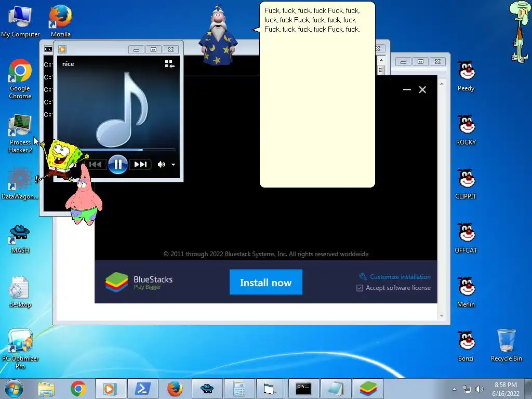Screen dimensions: 532x399
Task: Open the File Explorer taskbar icon
Action: [46, 389]
